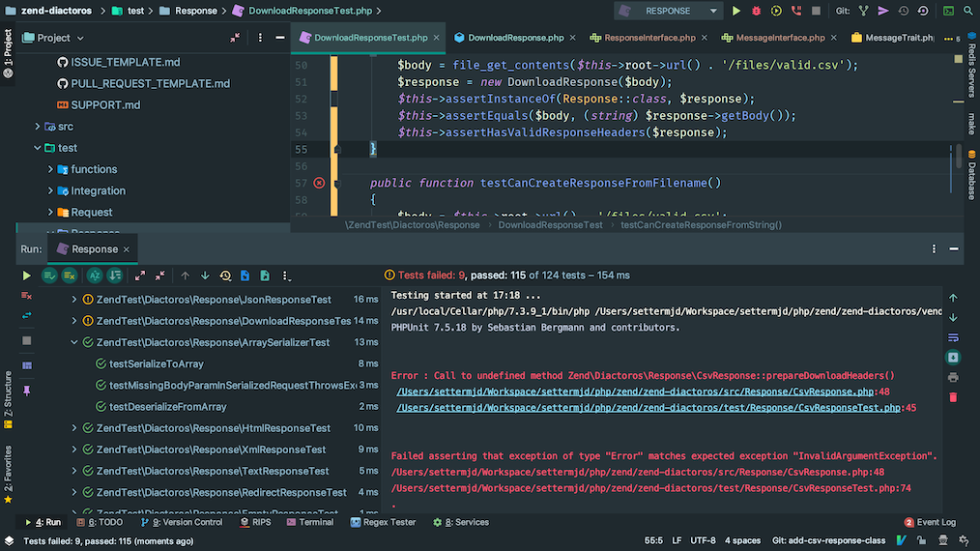Image resolution: width=980 pixels, height=551 pixels.
Task: Go to next failed test arrow
Action: [205, 275]
